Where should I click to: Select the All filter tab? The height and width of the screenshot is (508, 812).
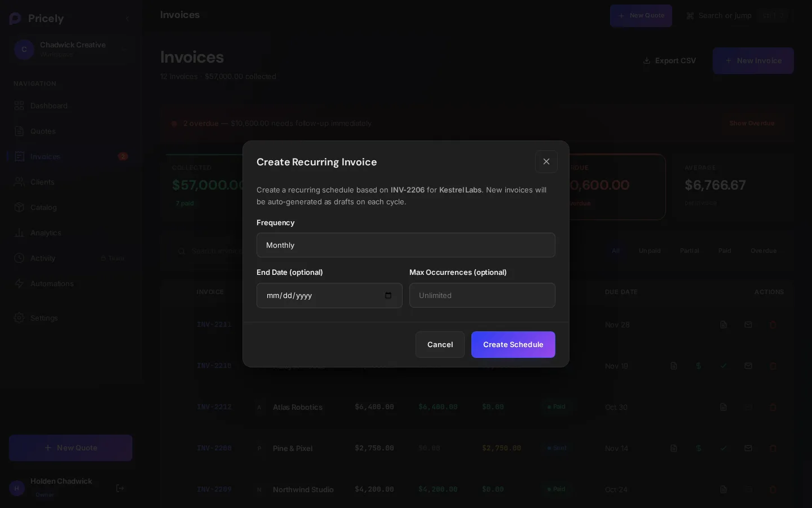click(616, 251)
